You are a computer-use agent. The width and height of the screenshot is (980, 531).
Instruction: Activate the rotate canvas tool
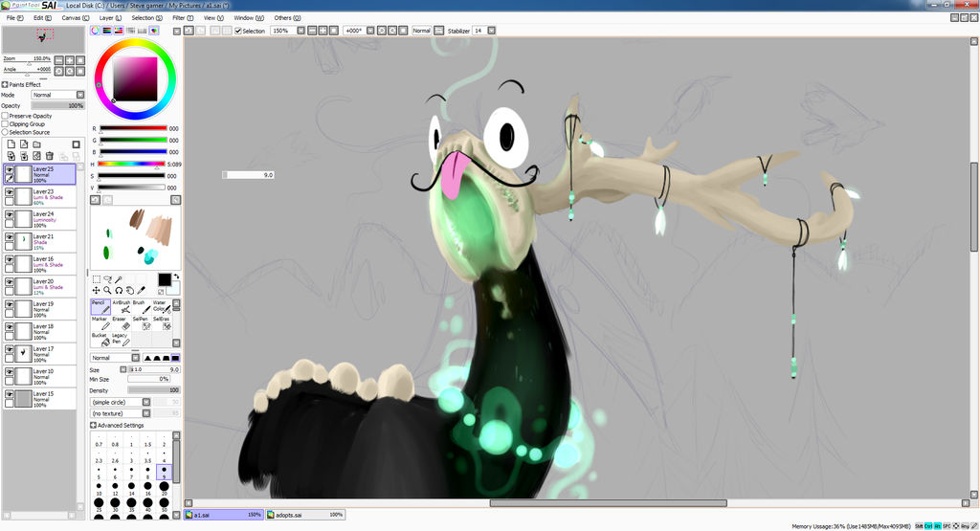tap(118, 291)
